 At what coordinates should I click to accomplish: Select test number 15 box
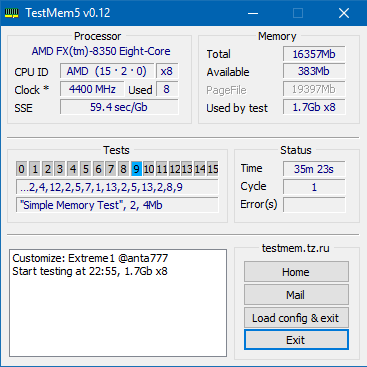(213, 169)
